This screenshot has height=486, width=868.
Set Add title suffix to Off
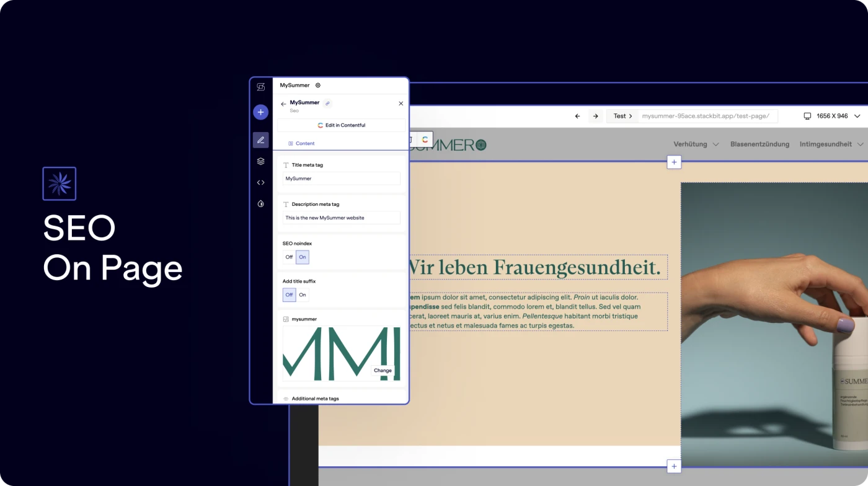289,295
